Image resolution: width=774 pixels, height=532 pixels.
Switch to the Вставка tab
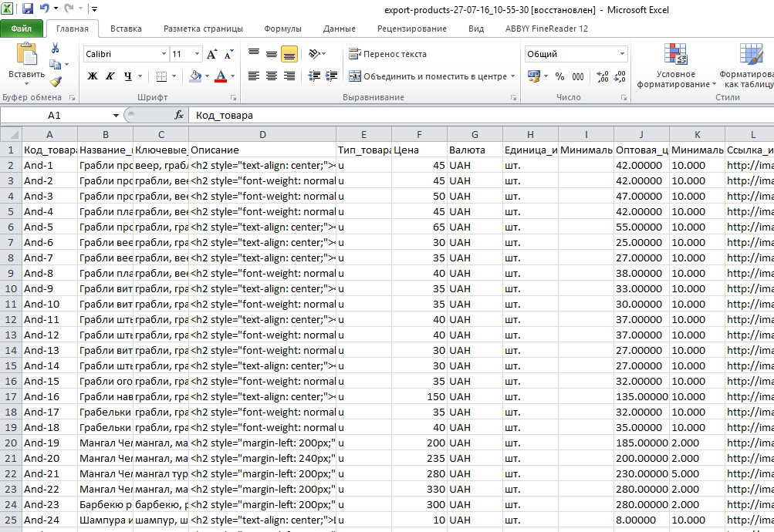(126, 29)
